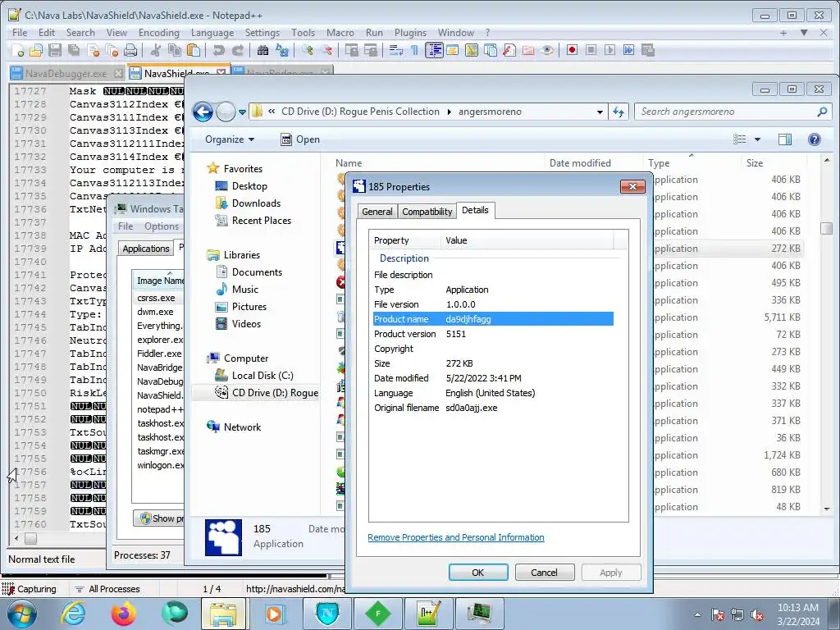This screenshot has width=840, height=630.
Task: Select Downloads in Explorer Favorites
Action: coord(256,203)
